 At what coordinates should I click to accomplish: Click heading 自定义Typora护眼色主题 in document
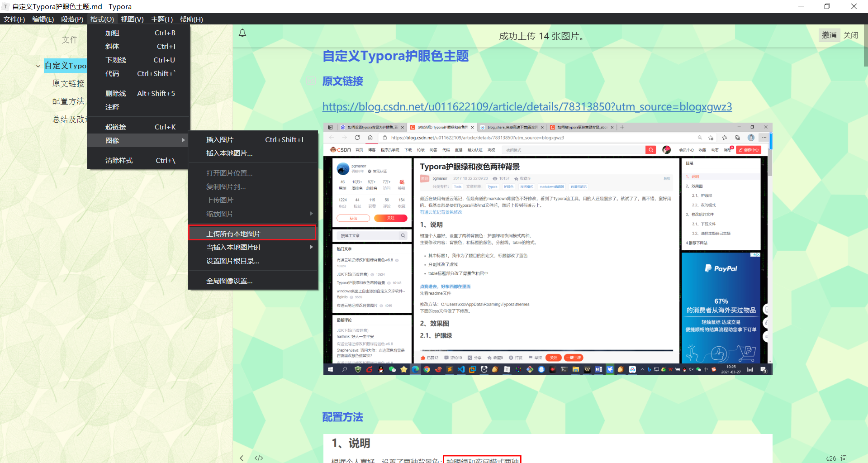[x=395, y=56]
